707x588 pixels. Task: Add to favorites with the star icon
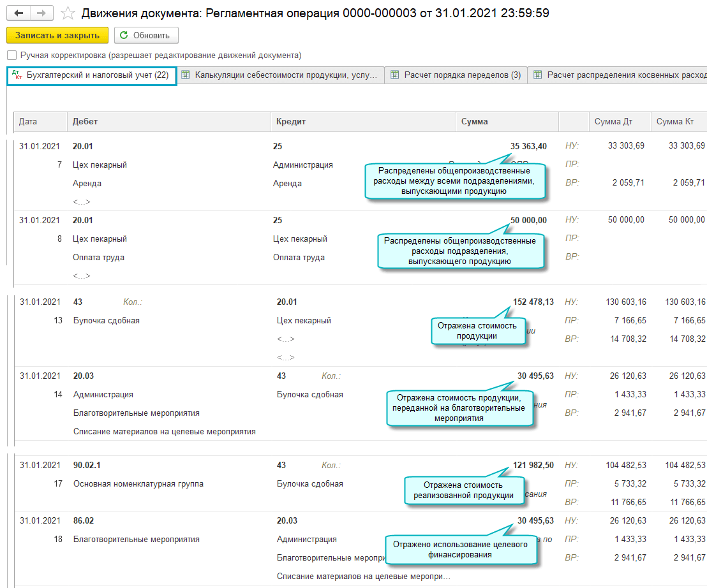pos(68,13)
